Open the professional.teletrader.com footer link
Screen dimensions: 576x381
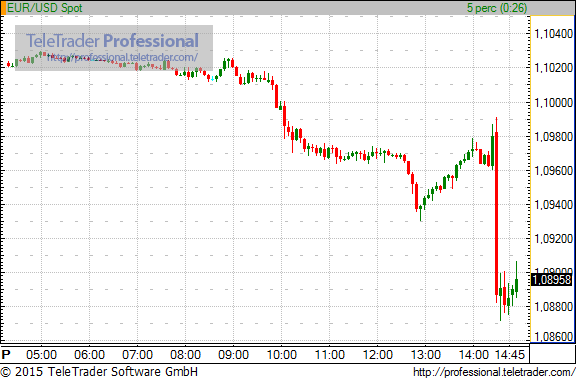tap(494, 372)
